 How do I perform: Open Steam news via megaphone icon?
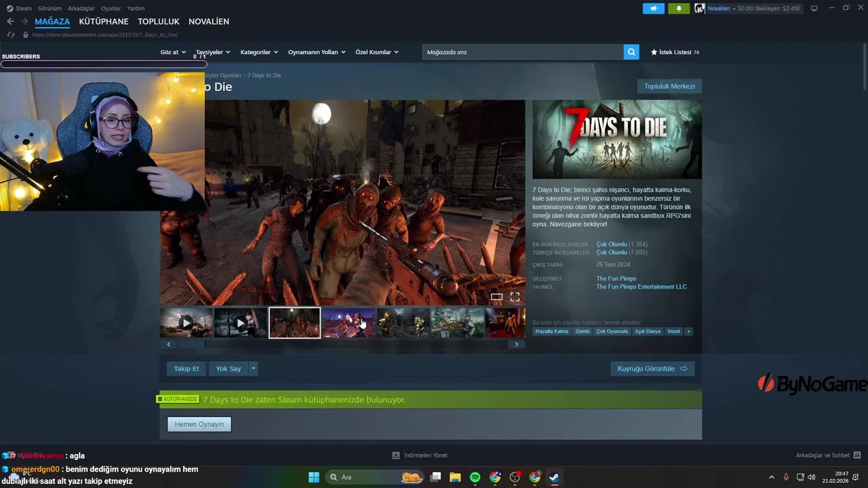click(654, 8)
